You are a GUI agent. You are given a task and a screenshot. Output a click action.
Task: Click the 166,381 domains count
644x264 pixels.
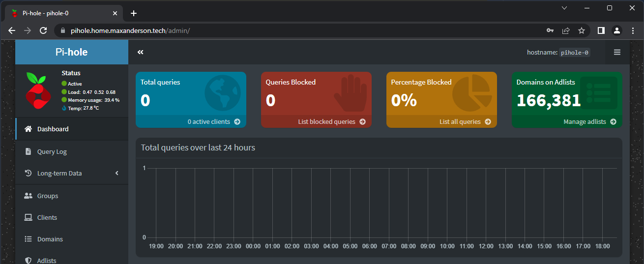pyautogui.click(x=549, y=100)
